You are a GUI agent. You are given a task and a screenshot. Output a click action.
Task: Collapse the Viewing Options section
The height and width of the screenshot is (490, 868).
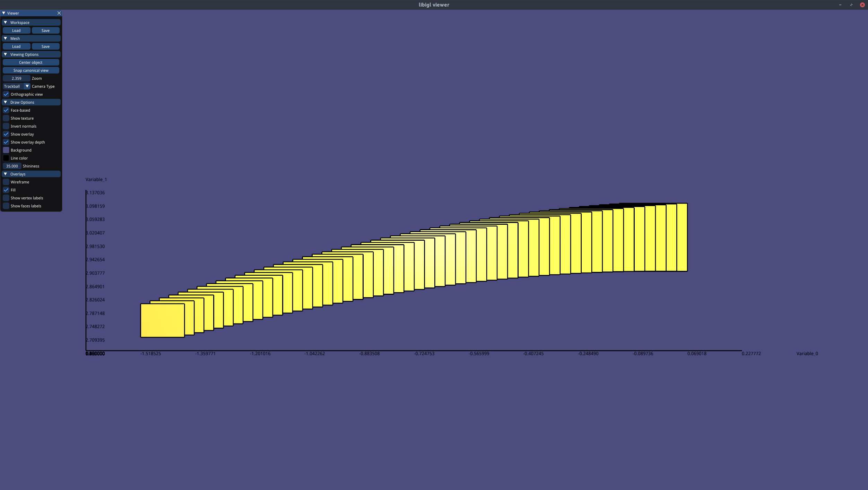point(6,54)
